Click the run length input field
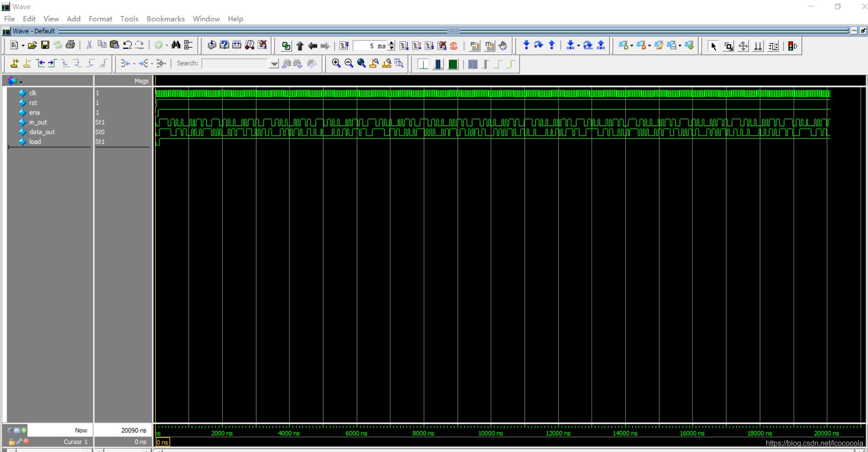This screenshot has height=452, width=868. (x=370, y=46)
